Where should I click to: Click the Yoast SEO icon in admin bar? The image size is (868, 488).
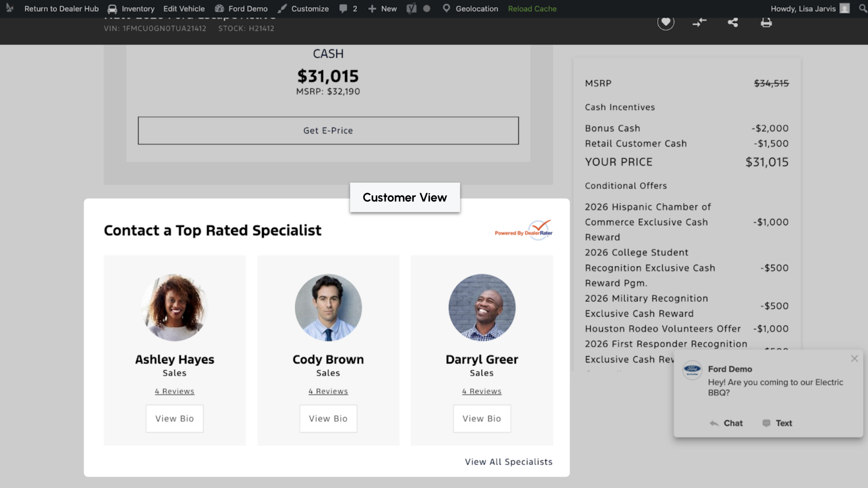tap(411, 8)
